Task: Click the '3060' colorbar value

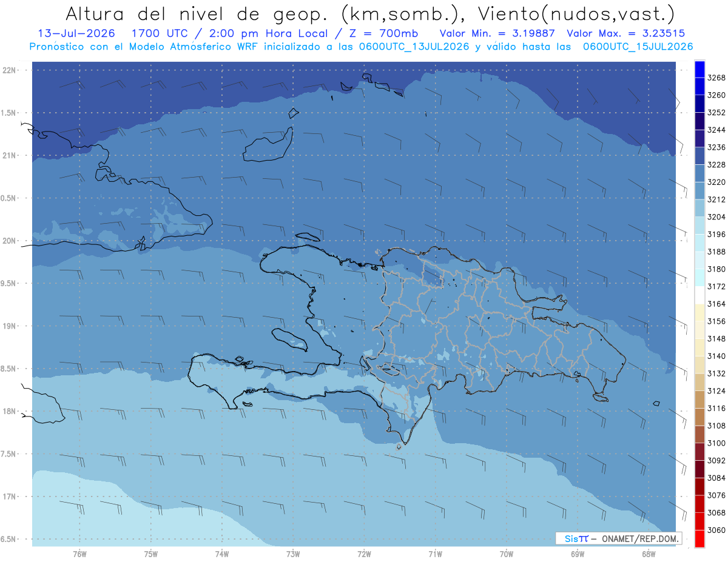Action: [716, 530]
